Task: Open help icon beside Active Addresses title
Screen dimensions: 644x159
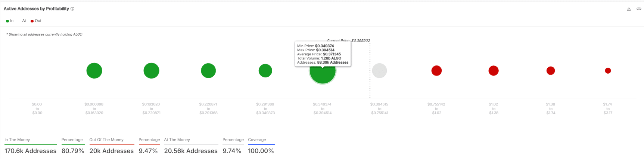Action: (x=72, y=9)
